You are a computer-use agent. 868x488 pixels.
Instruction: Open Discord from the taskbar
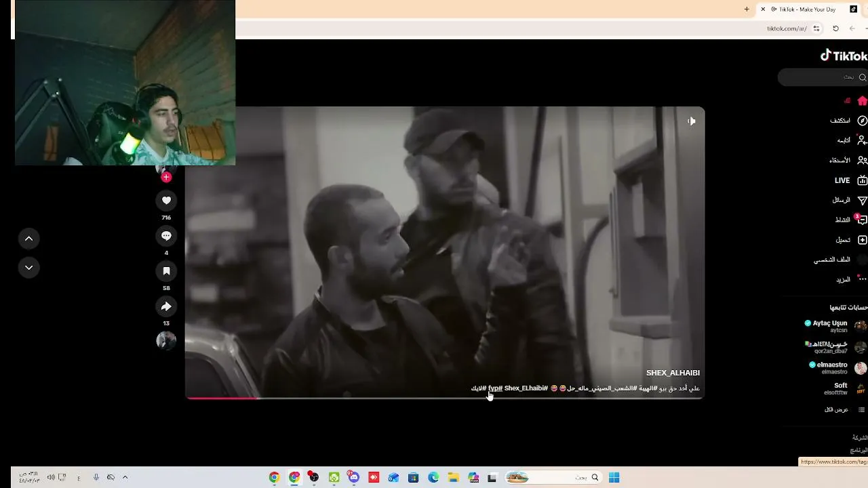point(353,477)
